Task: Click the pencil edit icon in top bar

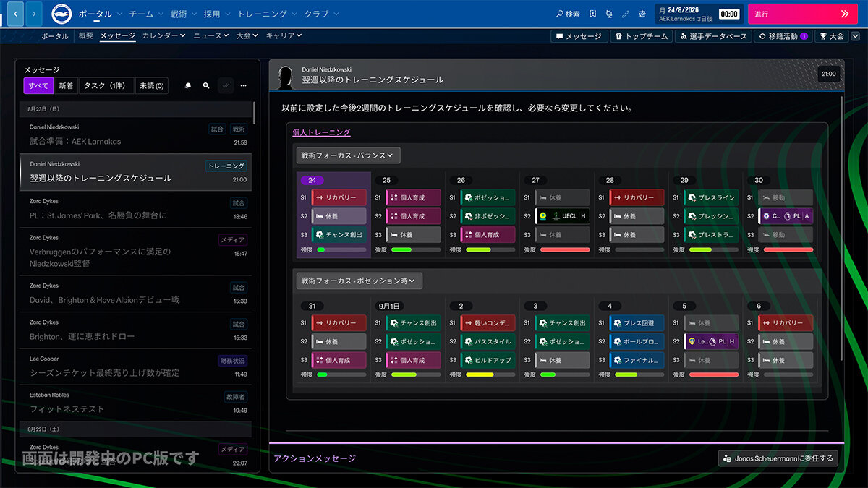Action: (x=626, y=14)
